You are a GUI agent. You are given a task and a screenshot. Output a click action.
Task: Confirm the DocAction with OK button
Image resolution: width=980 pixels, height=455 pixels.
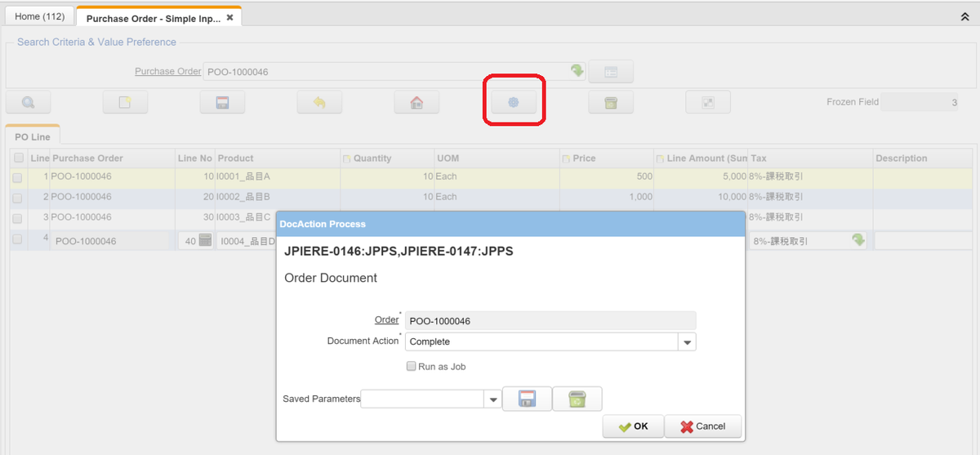[633, 426]
